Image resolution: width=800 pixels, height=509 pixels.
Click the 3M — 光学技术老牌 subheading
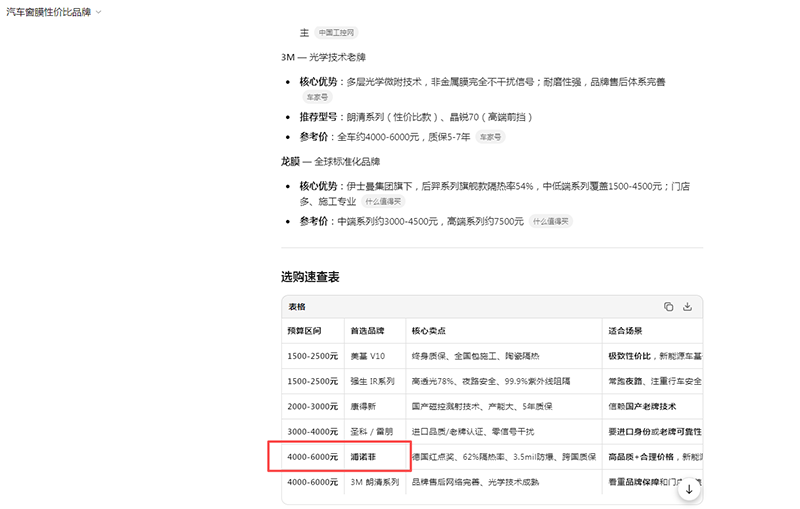[x=323, y=57]
